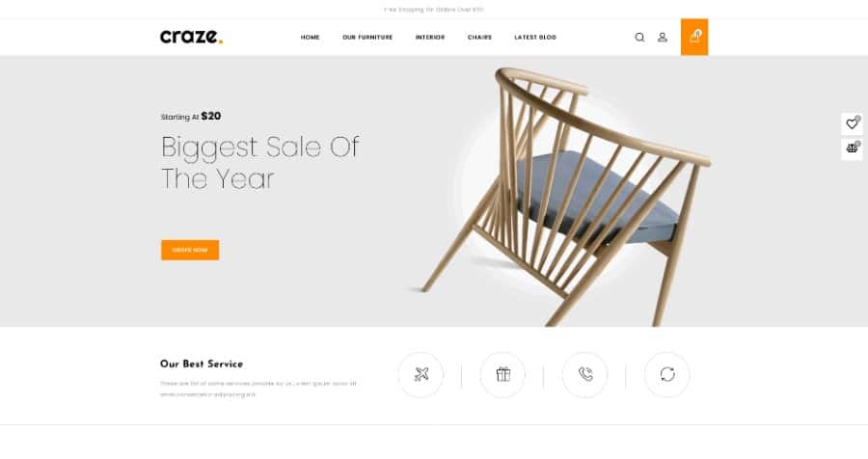868x459 pixels.
Task: Select the refresh return service icon
Action: 667,375
